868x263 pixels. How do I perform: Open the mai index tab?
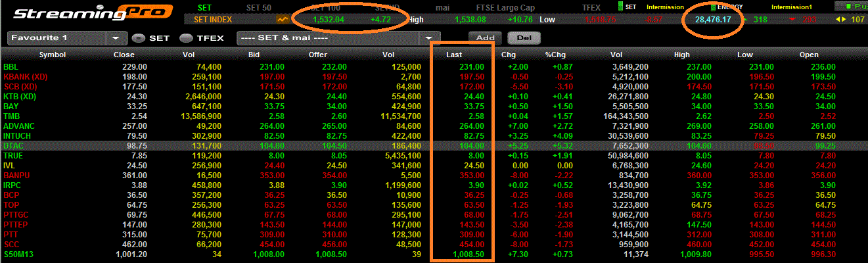pyautogui.click(x=443, y=7)
